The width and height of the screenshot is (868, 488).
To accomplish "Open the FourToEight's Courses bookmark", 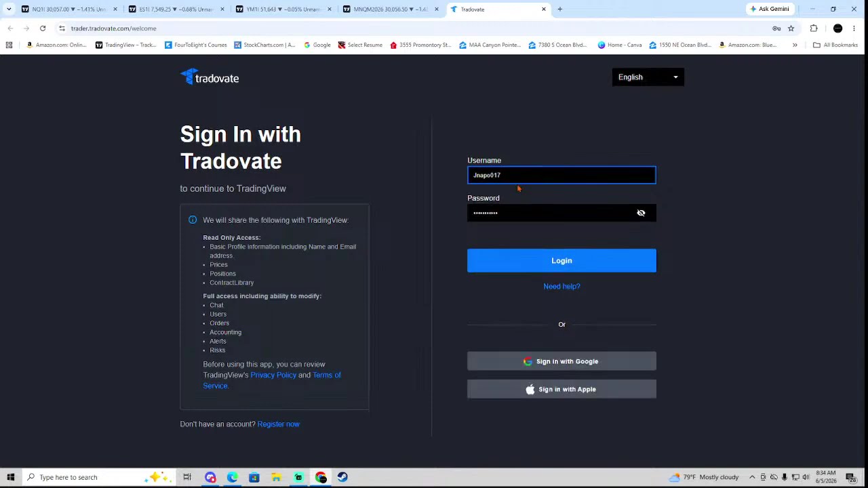I will coord(196,45).
